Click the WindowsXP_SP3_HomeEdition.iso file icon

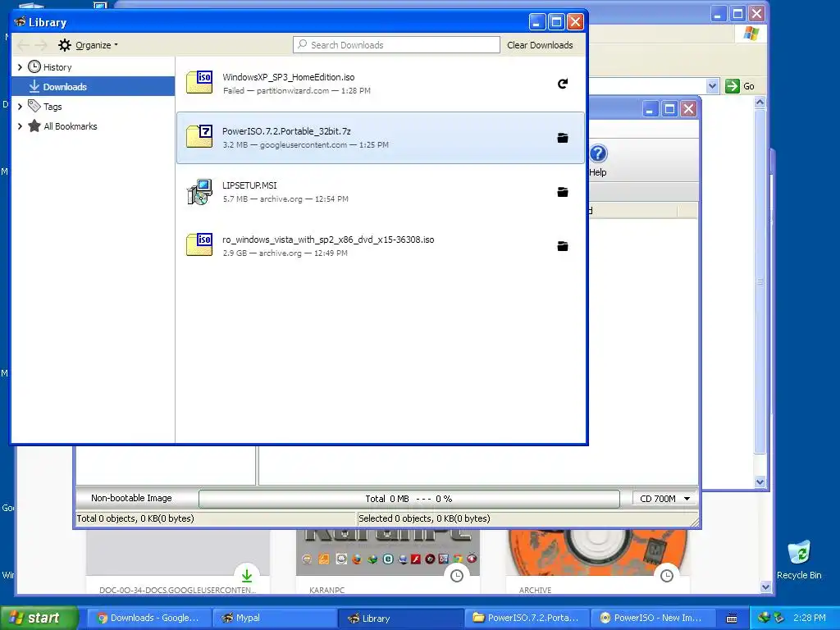(199, 83)
